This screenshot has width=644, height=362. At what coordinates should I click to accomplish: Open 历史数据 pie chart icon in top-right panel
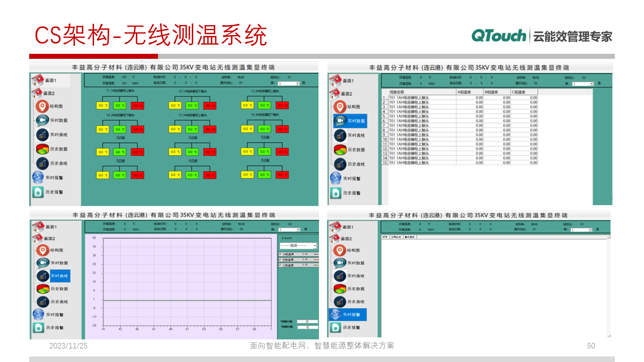(x=340, y=150)
